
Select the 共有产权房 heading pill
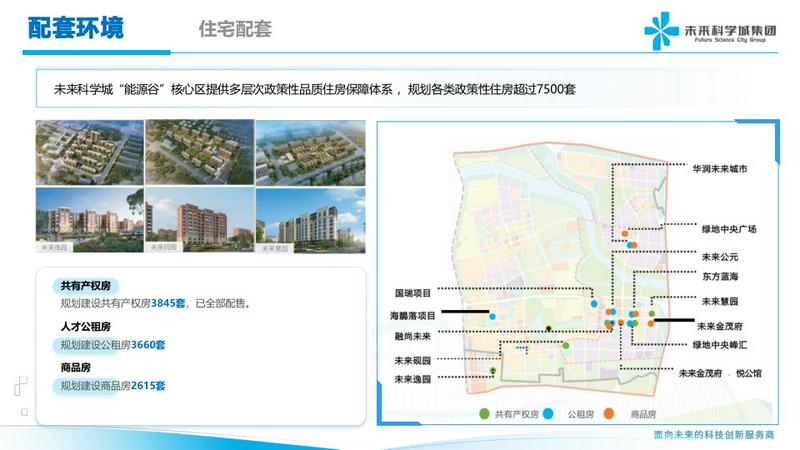(x=86, y=286)
